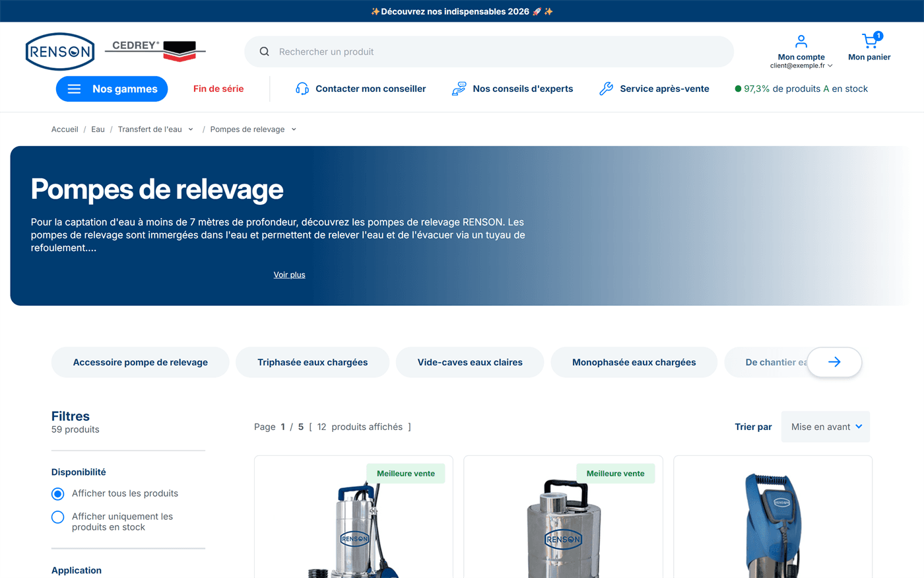Go to Accueil breadcrumb
This screenshot has height=578, width=924.
coord(65,129)
